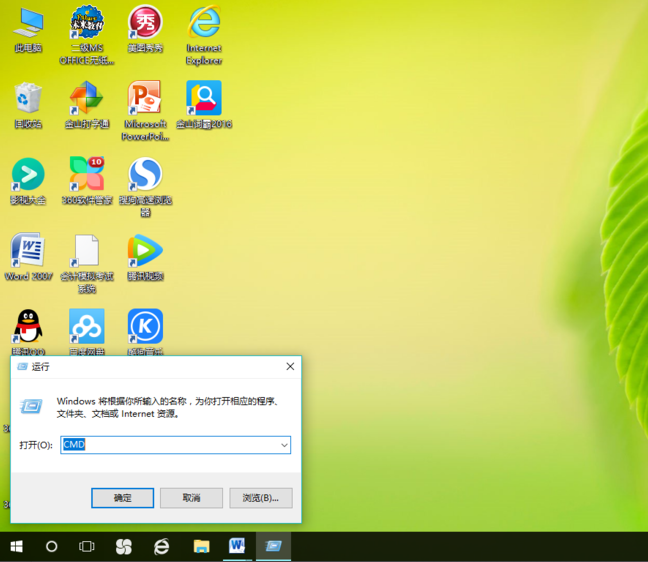Expand the Open (打开) combo box dropdown arrow
This screenshot has height=562, width=648.
pyautogui.click(x=284, y=445)
